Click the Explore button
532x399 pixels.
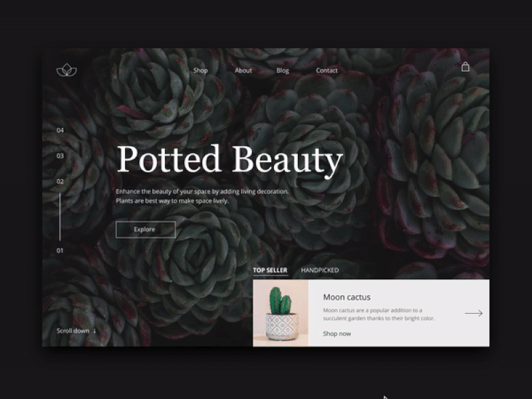[145, 229]
